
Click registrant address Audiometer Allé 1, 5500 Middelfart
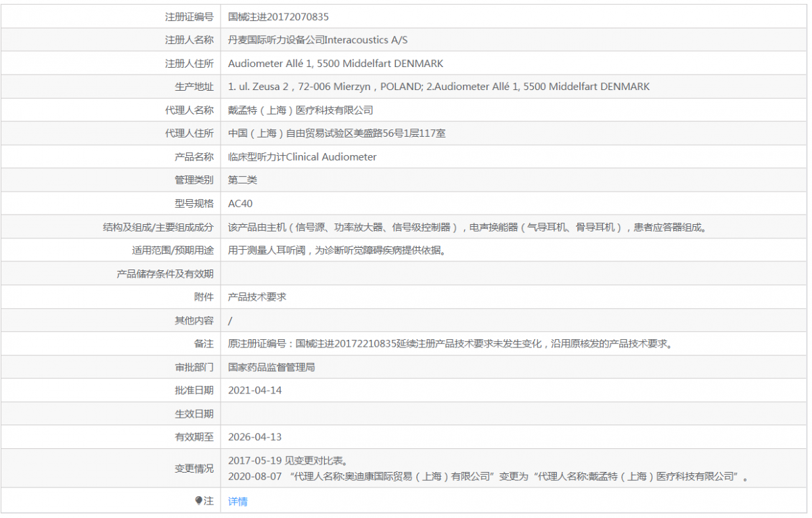pos(336,64)
